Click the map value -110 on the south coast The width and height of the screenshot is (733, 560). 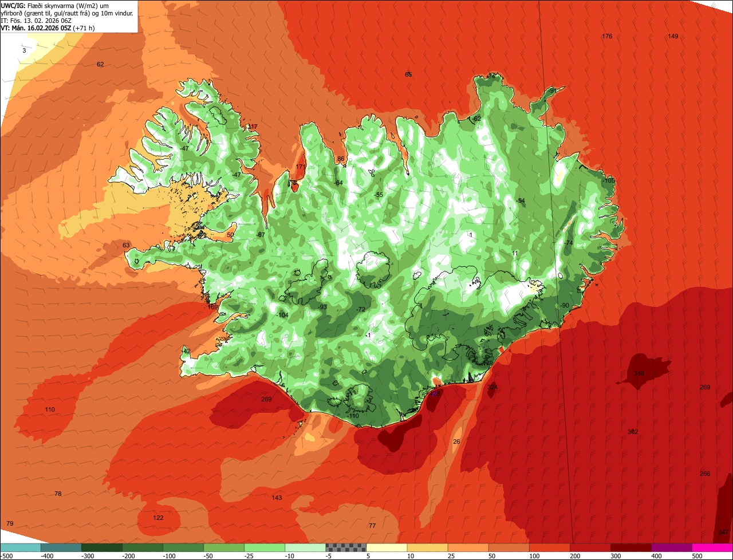click(353, 416)
